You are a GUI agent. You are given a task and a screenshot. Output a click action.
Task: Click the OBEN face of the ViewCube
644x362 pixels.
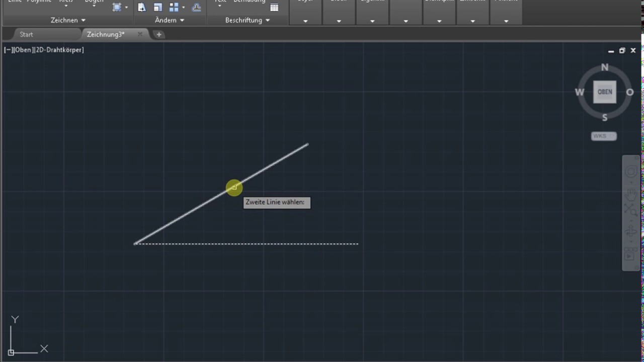point(605,92)
